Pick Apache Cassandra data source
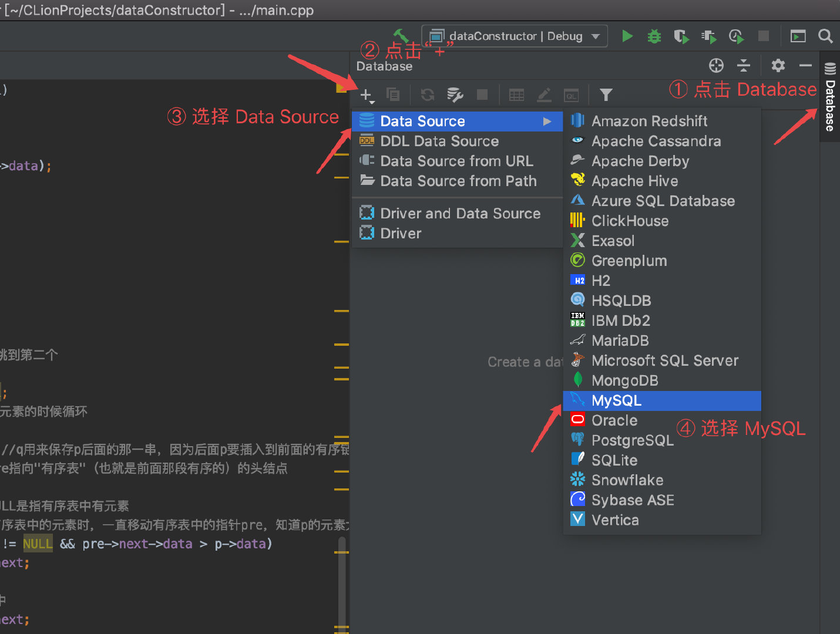 [662, 141]
